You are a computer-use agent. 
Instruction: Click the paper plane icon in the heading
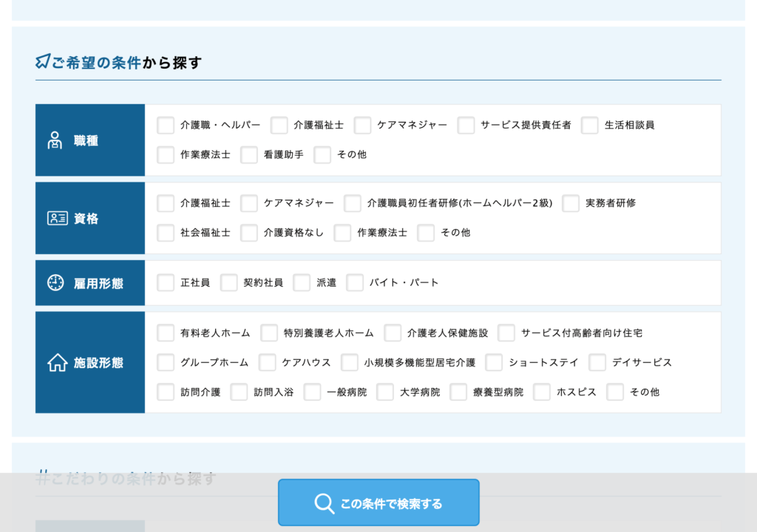tap(43, 61)
